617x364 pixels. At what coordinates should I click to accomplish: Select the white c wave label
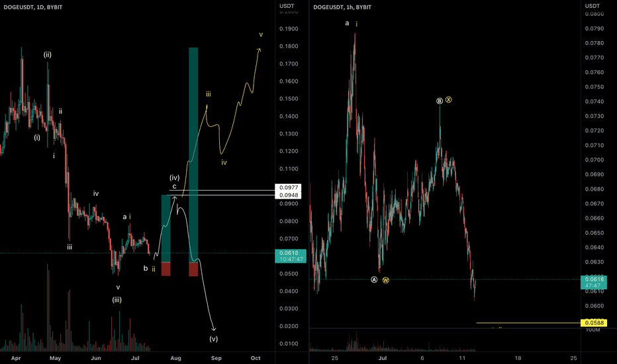point(174,187)
